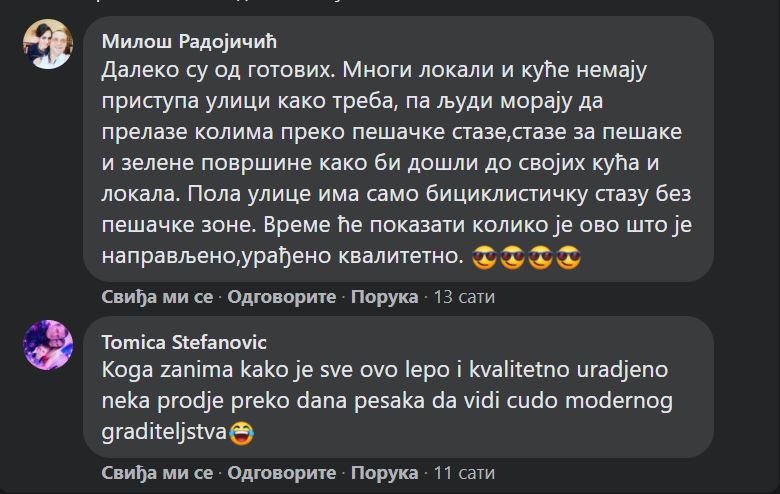Click second sunglasses emoji in Милош's comment
Image resolution: width=780 pixels, height=494 pixels.
click(x=512, y=258)
